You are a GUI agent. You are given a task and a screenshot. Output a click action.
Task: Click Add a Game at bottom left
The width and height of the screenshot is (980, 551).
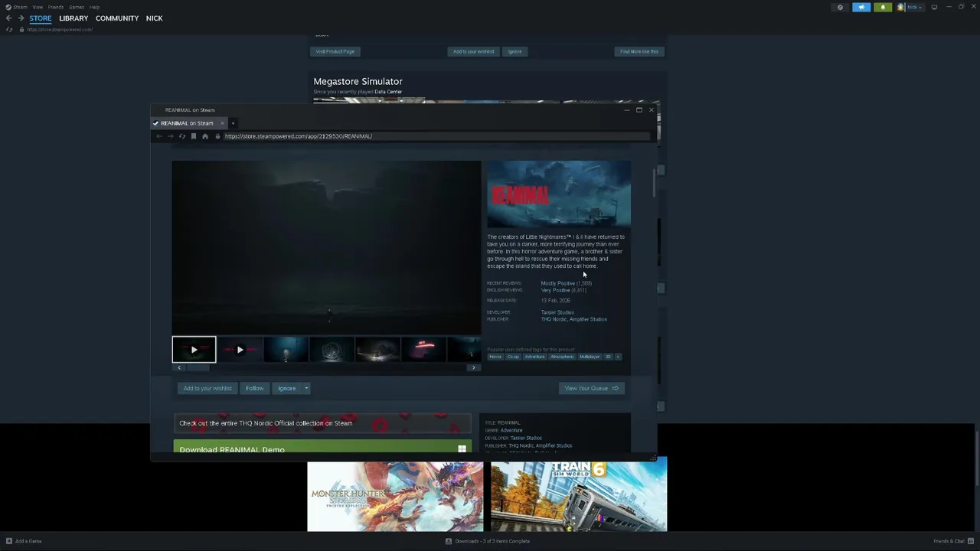click(x=24, y=541)
